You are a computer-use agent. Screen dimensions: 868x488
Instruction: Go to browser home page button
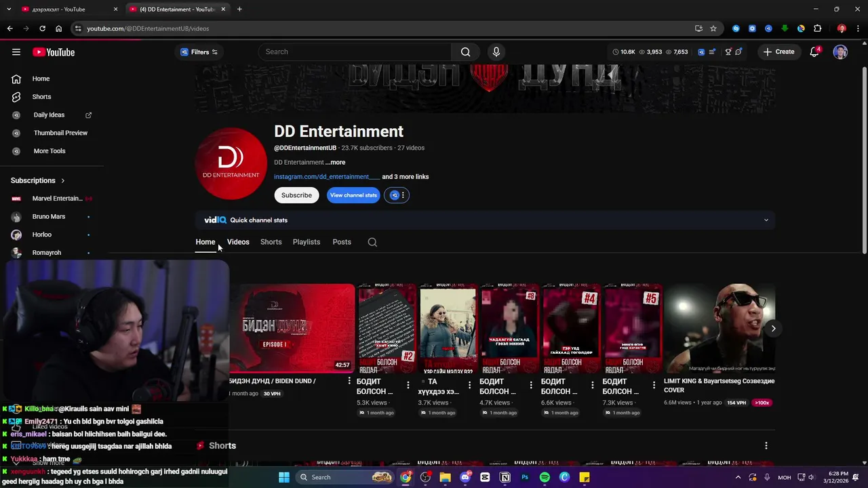coord(58,28)
